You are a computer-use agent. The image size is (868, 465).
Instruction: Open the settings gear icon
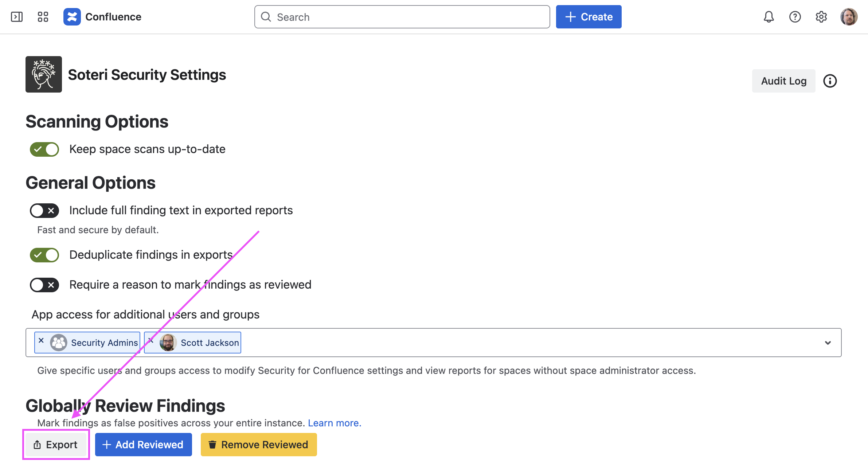coord(821,17)
